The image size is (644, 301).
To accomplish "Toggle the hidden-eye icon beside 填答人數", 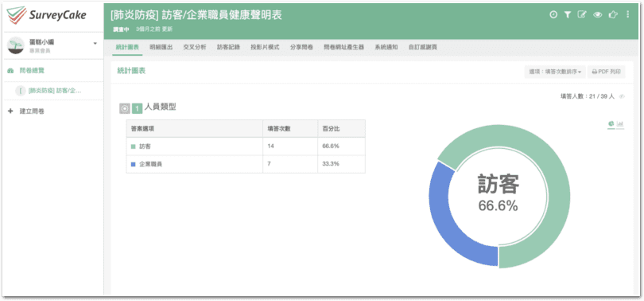I will click(x=622, y=96).
